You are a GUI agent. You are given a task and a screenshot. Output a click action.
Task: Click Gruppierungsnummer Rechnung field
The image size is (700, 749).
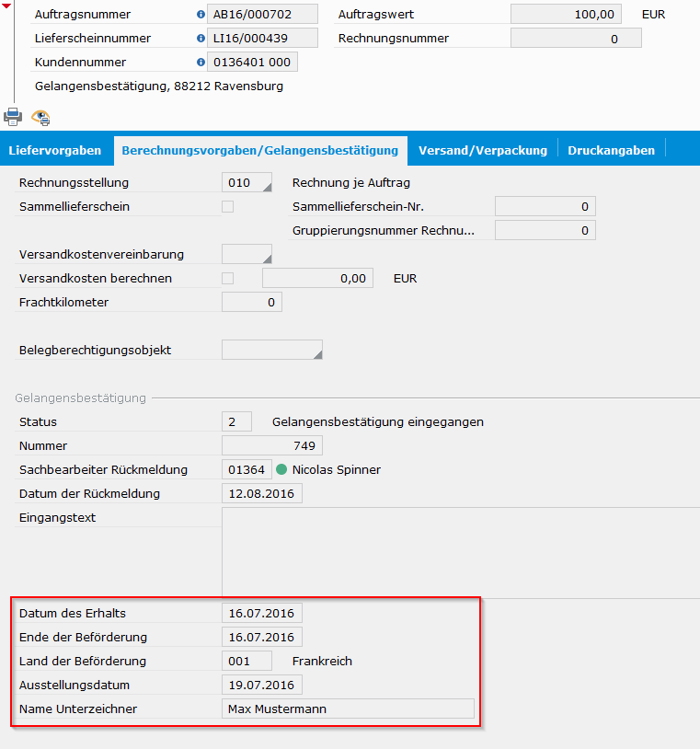click(x=545, y=230)
